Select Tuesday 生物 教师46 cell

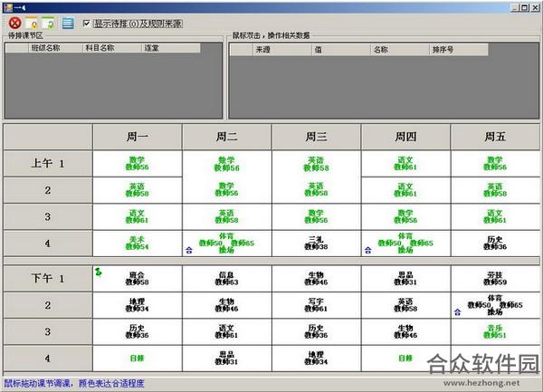click(x=227, y=305)
